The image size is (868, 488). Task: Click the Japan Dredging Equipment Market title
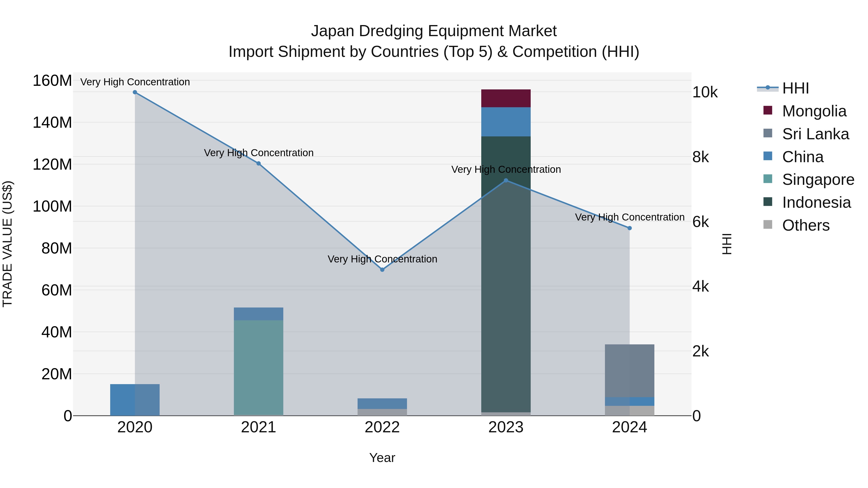(x=434, y=31)
